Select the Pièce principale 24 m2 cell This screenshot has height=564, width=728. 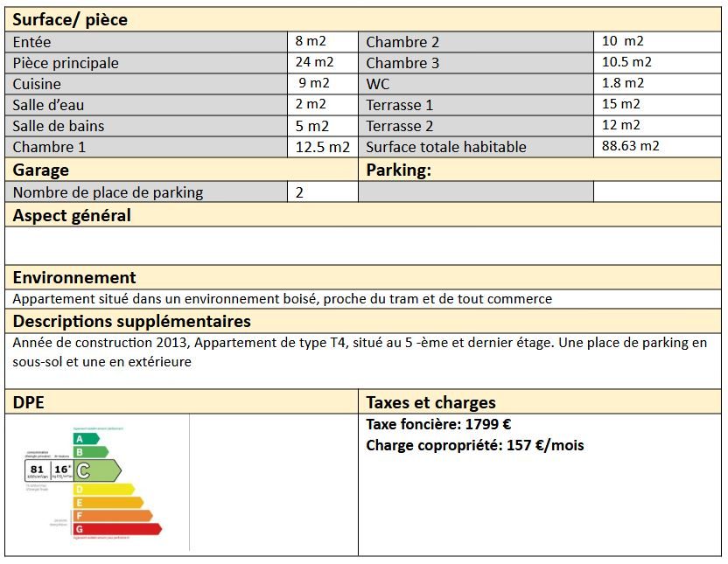coord(323,63)
